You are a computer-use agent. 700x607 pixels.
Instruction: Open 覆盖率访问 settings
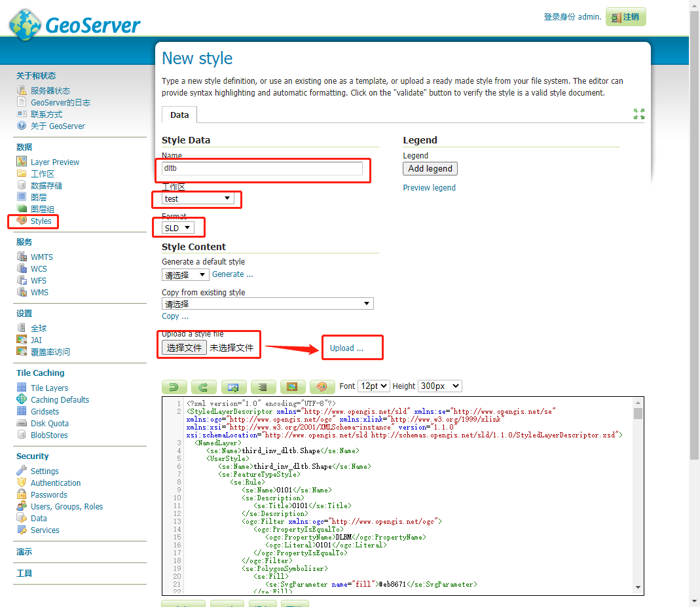tap(50, 352)
